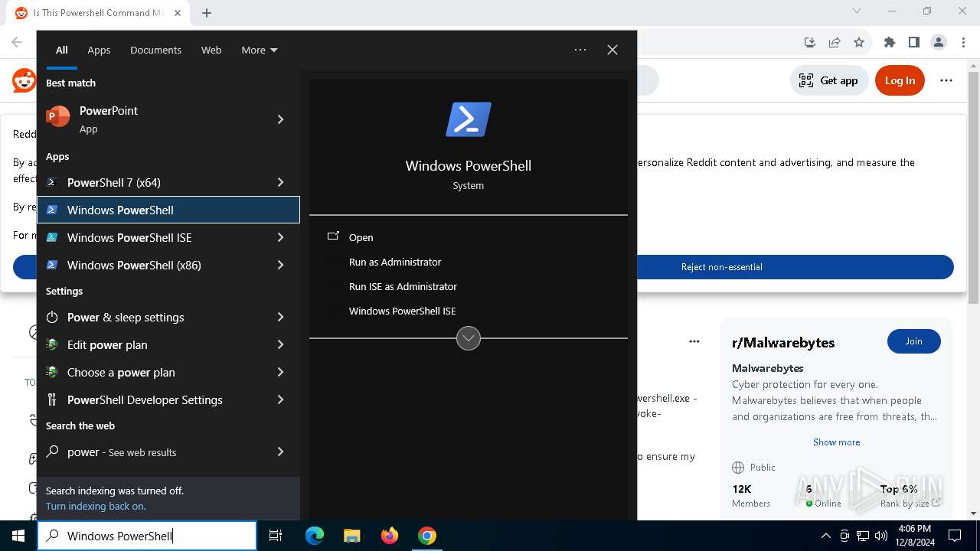Open search panel options ellipsis
980x551 pixels.
coord(580,50)
